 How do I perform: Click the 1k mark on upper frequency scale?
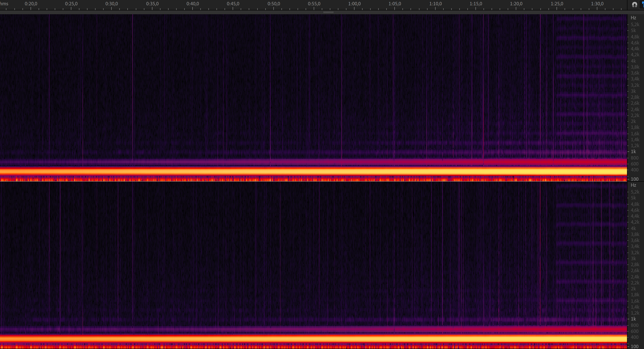coord(633,152)
